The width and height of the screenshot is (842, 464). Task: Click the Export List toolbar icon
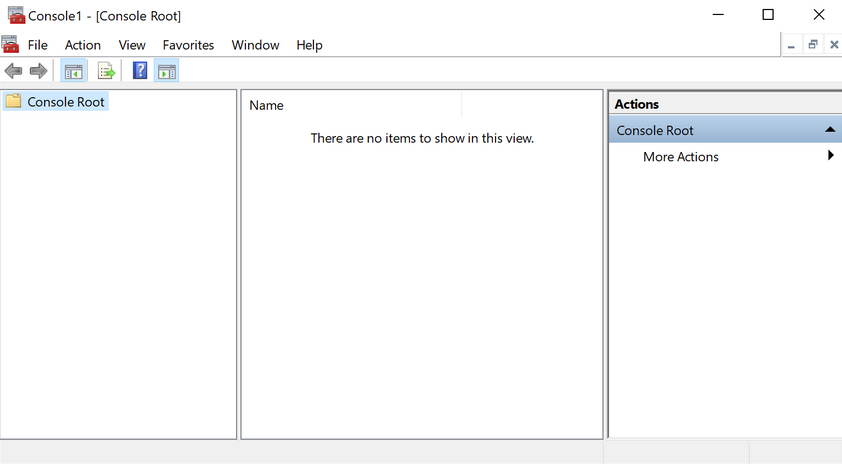click(106, 71)
